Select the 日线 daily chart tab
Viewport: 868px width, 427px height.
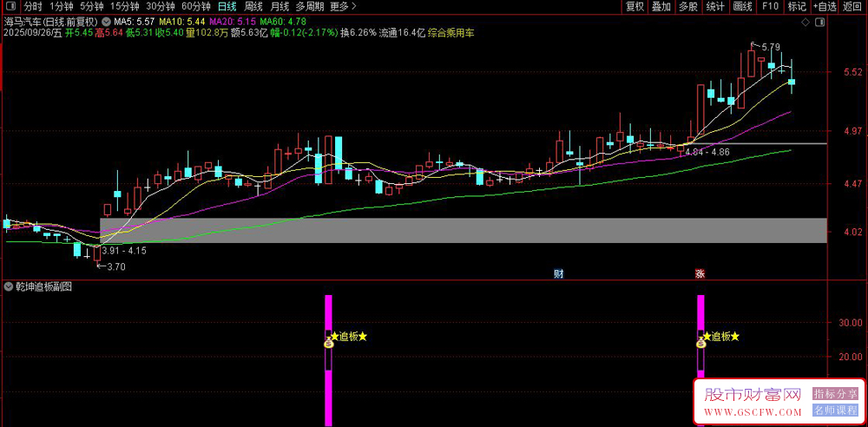(227, 7)
